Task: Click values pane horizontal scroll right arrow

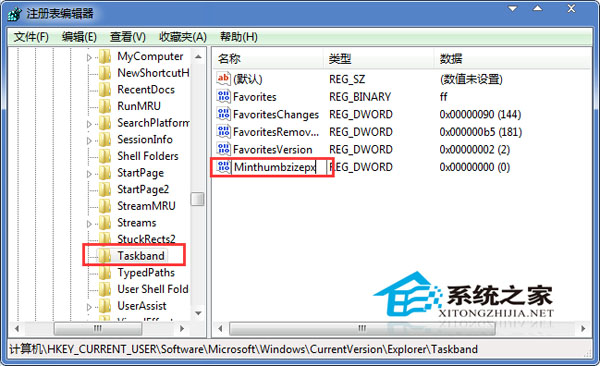Action: (583, 328)
